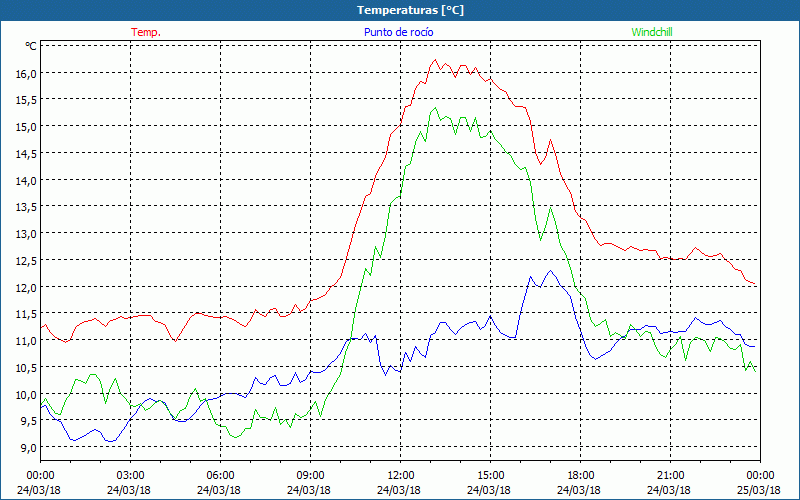
Task: Click the 15,0 y-axis value
Action: (x=26, y=126)
